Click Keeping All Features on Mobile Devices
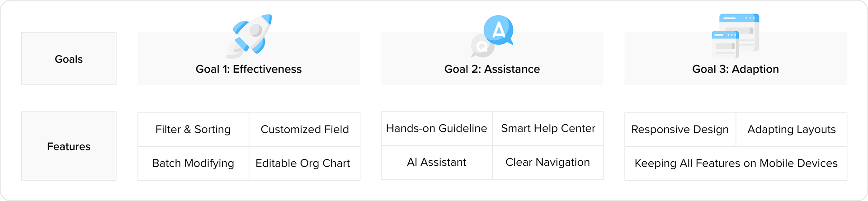The width and height of the screenshot is (868, 201). click(x=736, y=163)
